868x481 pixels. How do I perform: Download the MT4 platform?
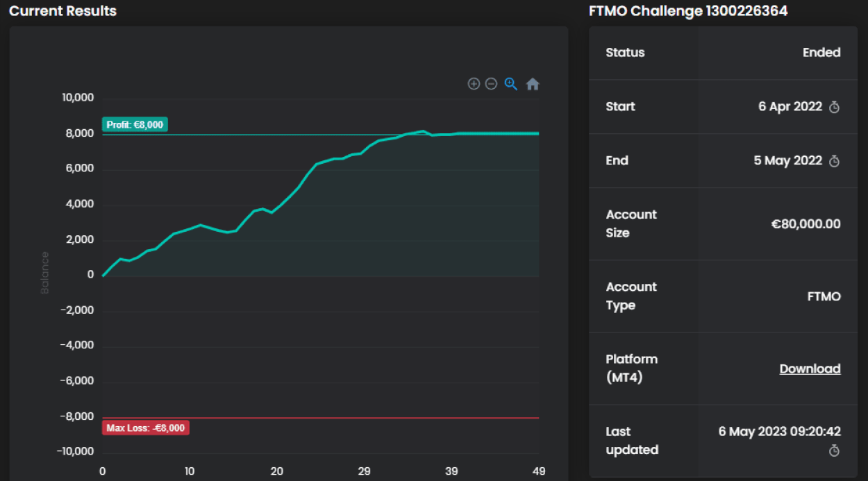click(810, 369)
